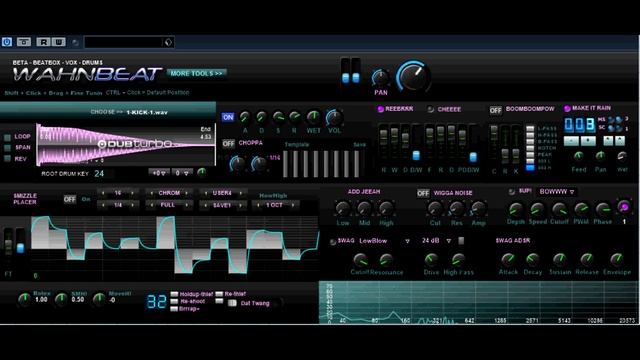Viewport: 640px width, 360px height.
Task: Select the PEAK filter mode
Action: click(530, 155)
